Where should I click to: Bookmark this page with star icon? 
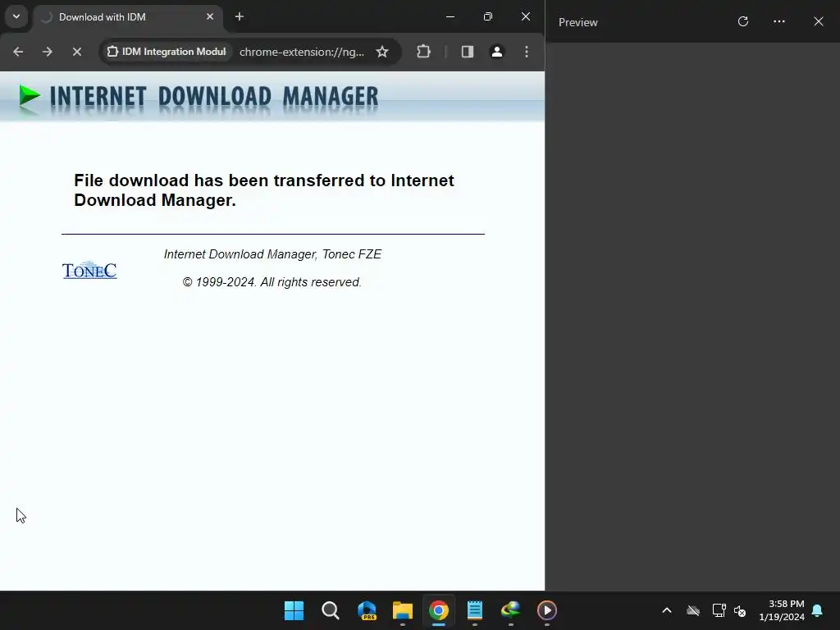click(x=382, y=52)
